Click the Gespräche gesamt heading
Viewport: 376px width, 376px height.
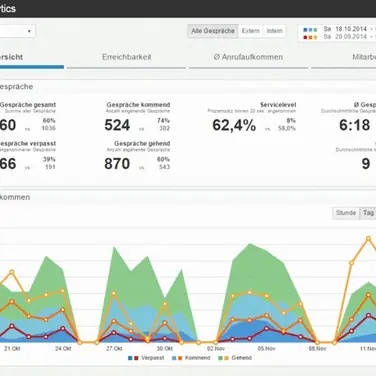point(28,105)
